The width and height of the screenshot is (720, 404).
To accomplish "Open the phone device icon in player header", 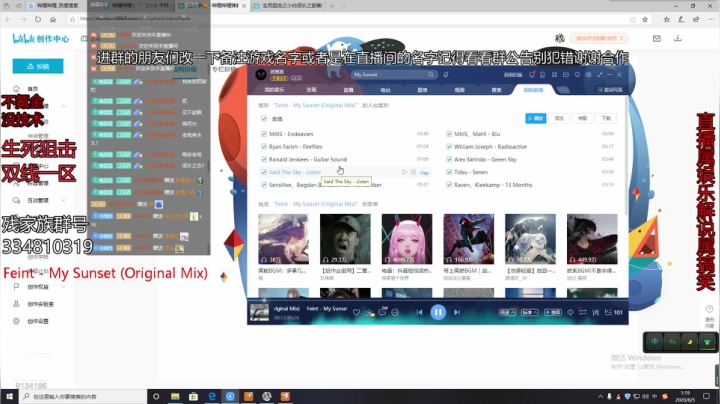I will [x=542, y=74].
